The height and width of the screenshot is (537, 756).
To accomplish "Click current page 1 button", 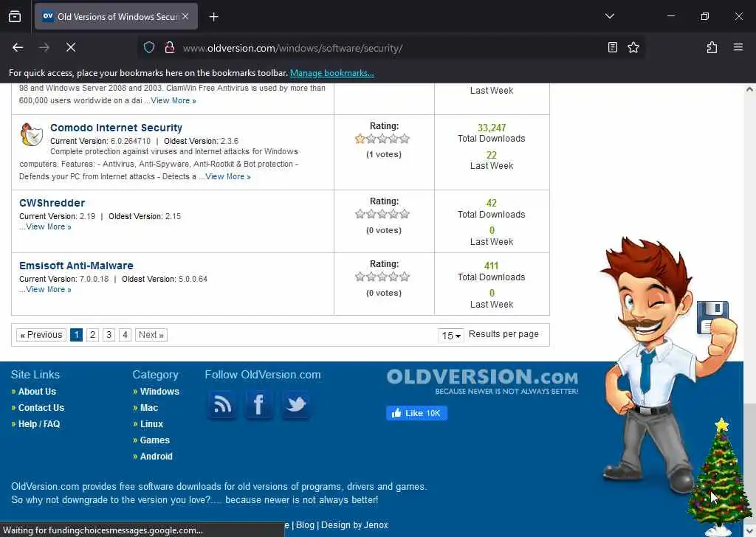I will pos(76,335).
